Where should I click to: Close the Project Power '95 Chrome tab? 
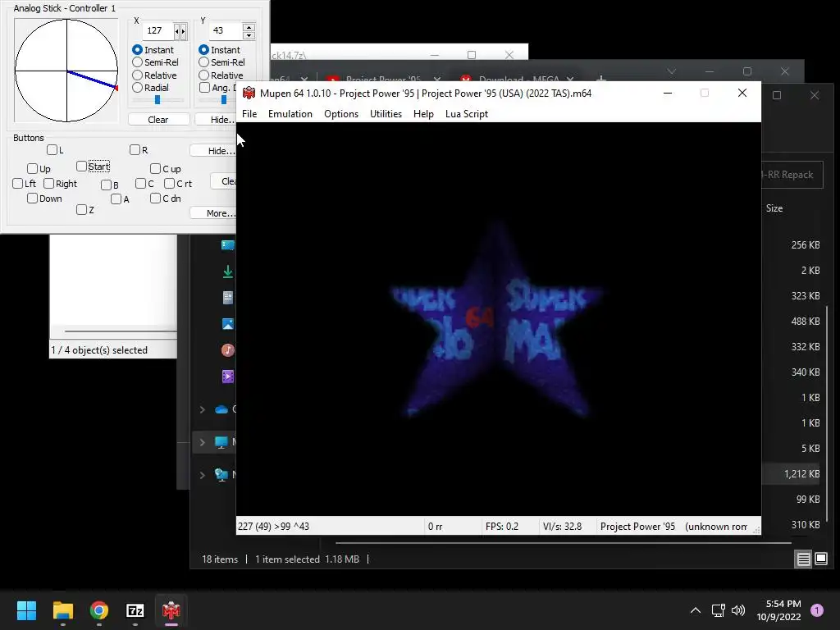(437, 80)
